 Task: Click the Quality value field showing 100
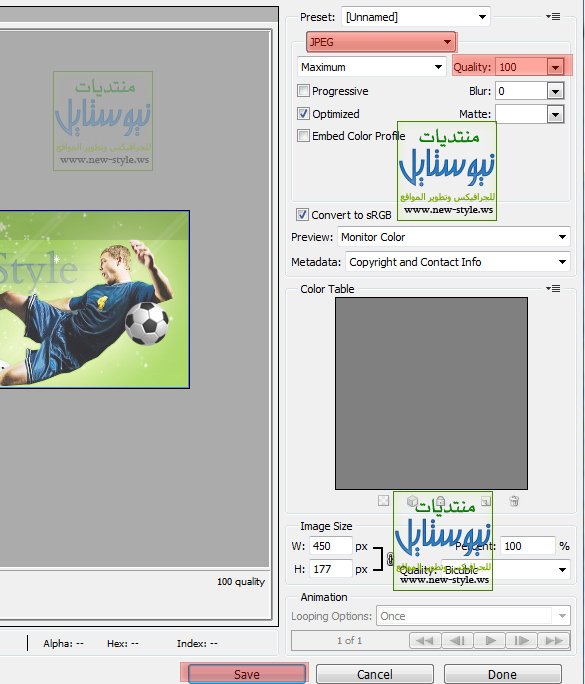coord(521,67)
